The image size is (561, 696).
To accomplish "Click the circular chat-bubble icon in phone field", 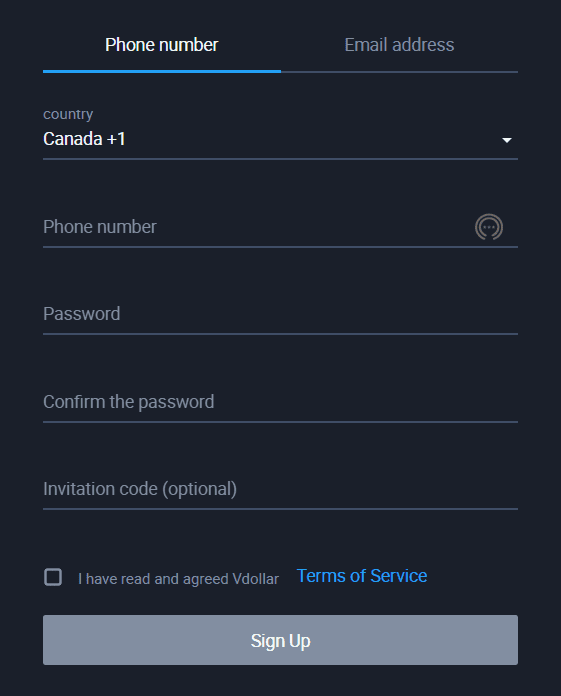I will [x=489, y=227].
